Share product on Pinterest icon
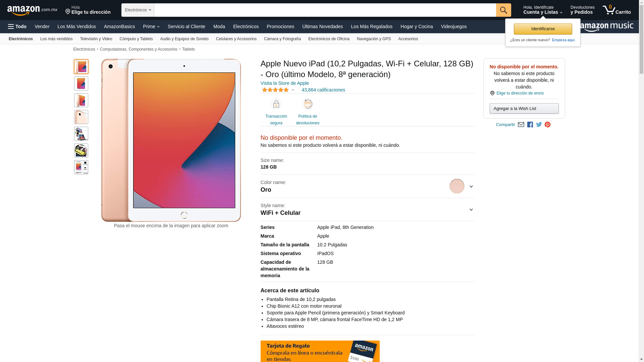Screen dimensions: 644x362 548,125
